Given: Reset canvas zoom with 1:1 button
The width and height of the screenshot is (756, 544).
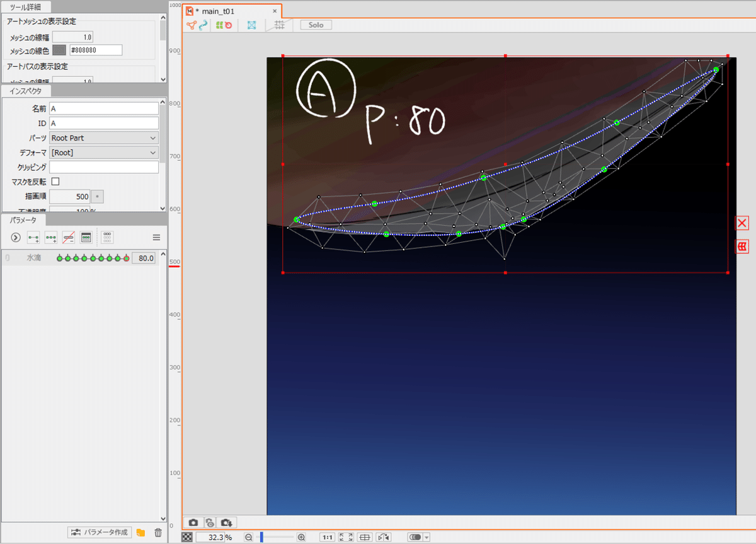Looking at the screenshot, I should [x=328, y=538].
